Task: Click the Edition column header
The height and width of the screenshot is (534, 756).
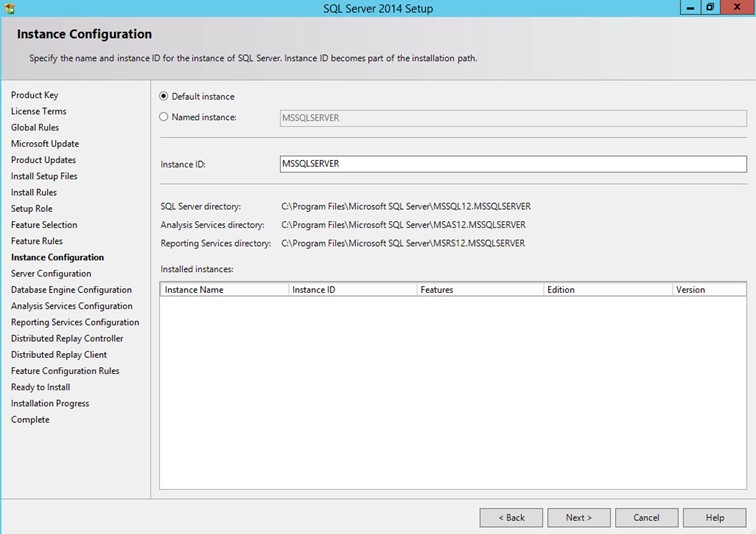Action: 607,290
